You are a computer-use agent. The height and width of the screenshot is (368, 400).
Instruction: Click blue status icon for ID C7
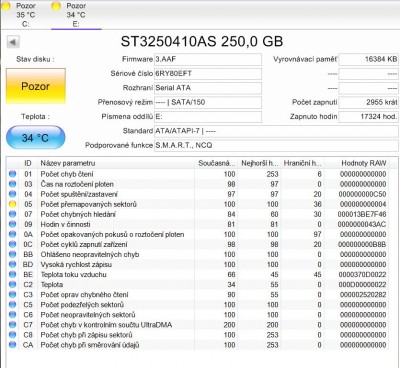12,325
